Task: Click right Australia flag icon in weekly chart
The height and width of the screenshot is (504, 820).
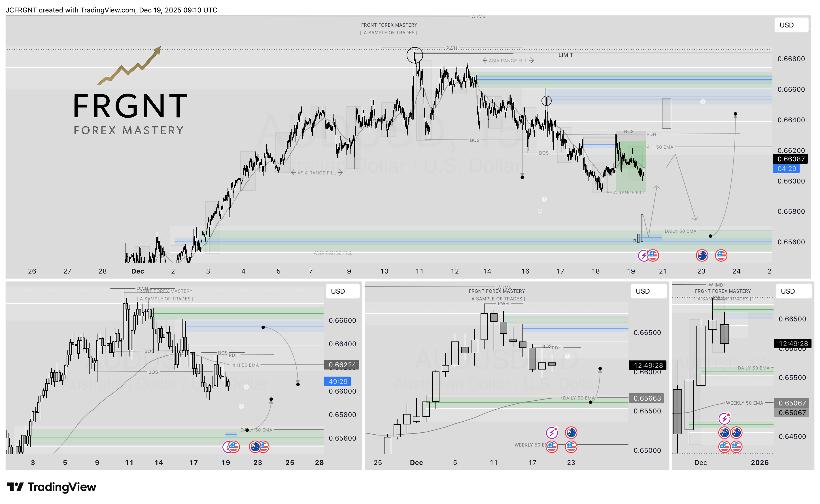Action: click(736, 433)
